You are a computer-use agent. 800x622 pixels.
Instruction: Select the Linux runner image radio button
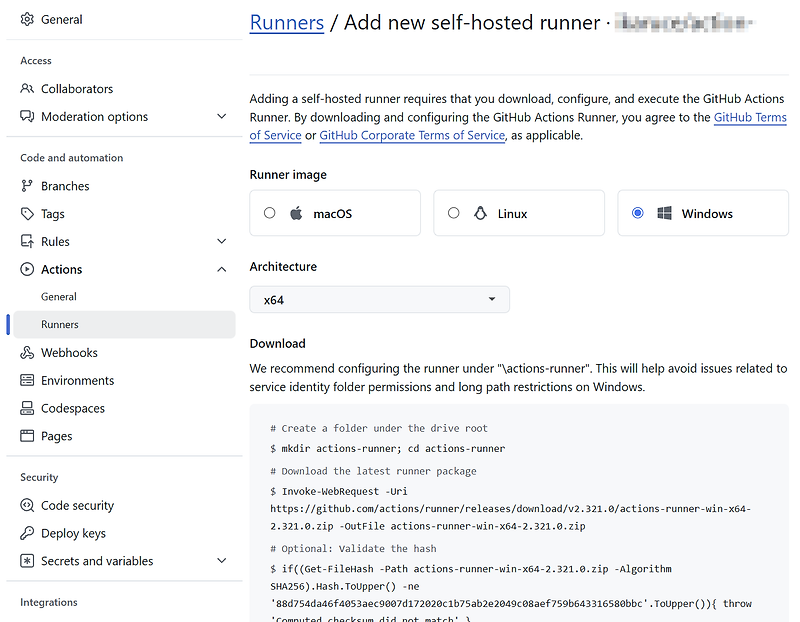tap(453, 212)
